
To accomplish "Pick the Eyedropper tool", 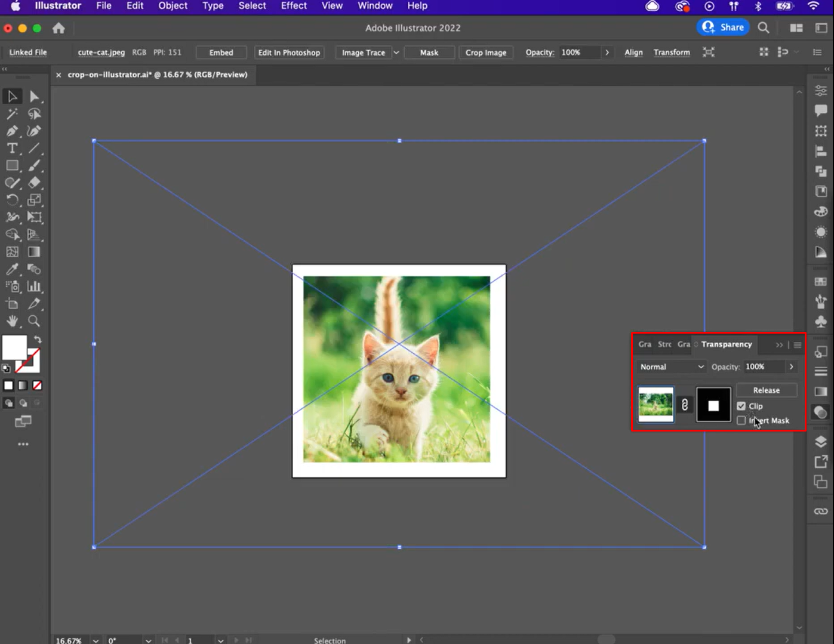I will pyautogui.click(x=12, y=269).
